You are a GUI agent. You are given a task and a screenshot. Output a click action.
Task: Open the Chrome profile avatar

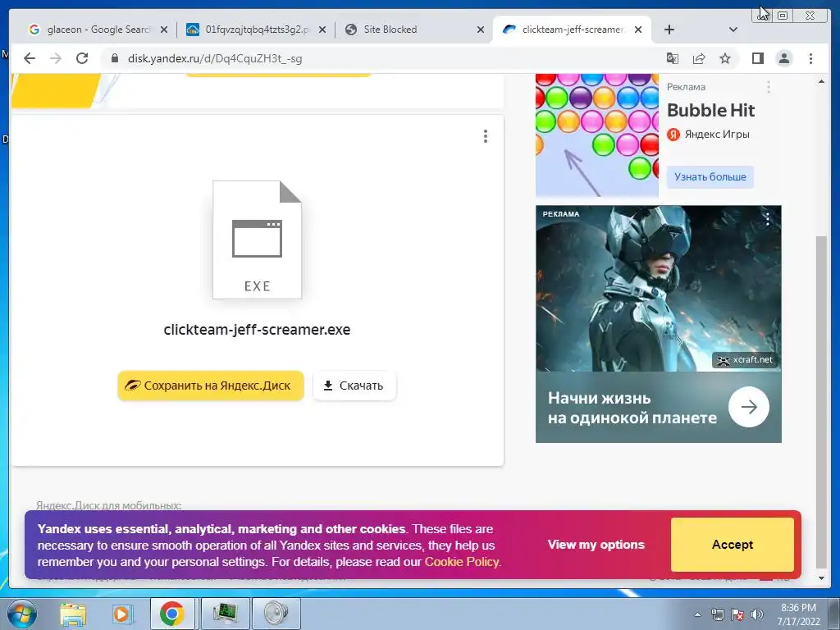784,58
